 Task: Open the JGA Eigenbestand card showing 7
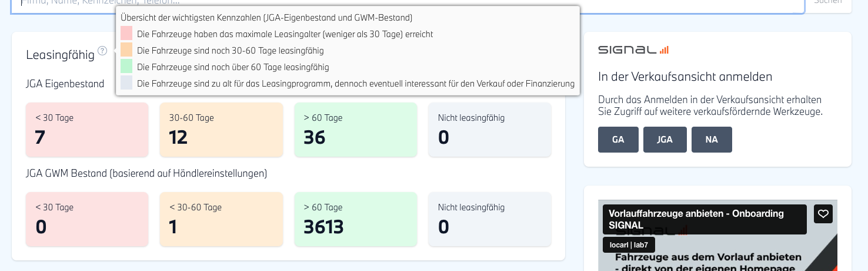[87, 130]
